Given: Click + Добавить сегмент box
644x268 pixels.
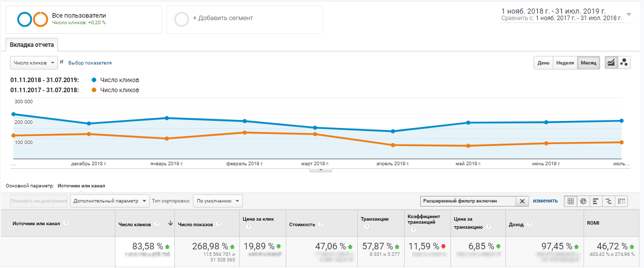Looking at the screenshot, I should point(244,19).
